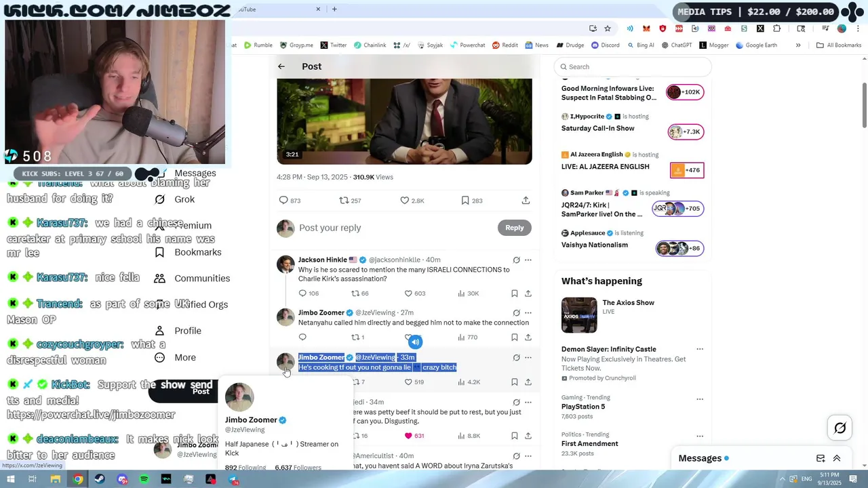Open Spotify from the taskbar

tap(144, 479)
